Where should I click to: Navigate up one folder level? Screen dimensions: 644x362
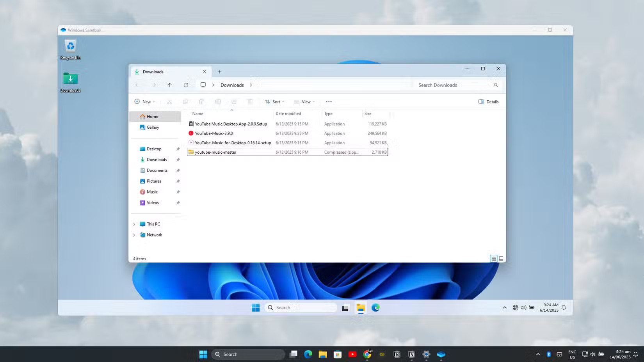[x=170, y=85]
